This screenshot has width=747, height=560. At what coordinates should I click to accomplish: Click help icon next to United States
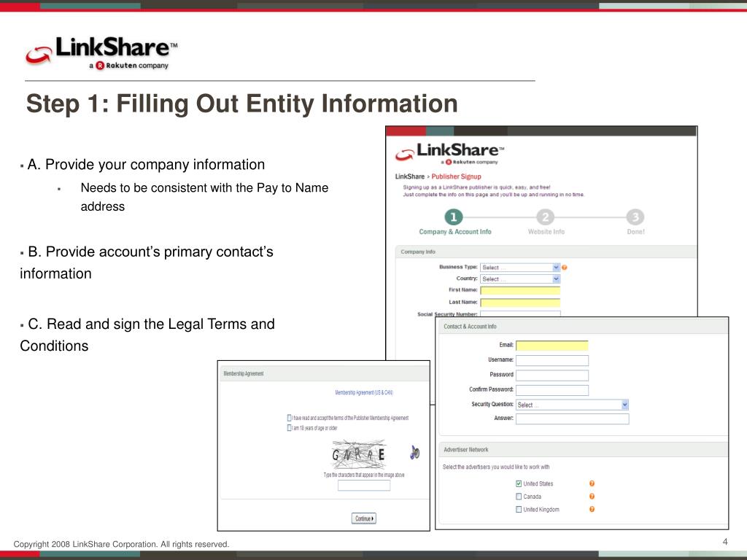click(x=592, y=483)
